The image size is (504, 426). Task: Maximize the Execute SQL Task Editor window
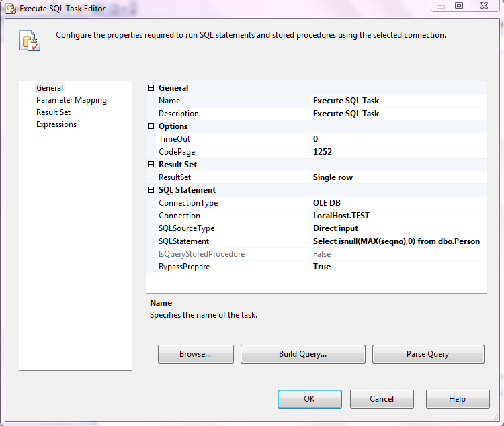click(459, 6)
